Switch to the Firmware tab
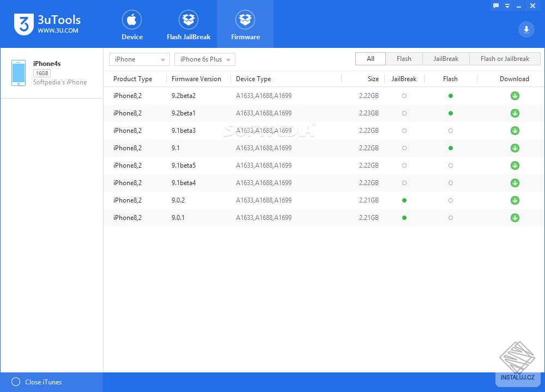Image resolution: width=545 pixels, height=392 pixels. click(245, 25)
